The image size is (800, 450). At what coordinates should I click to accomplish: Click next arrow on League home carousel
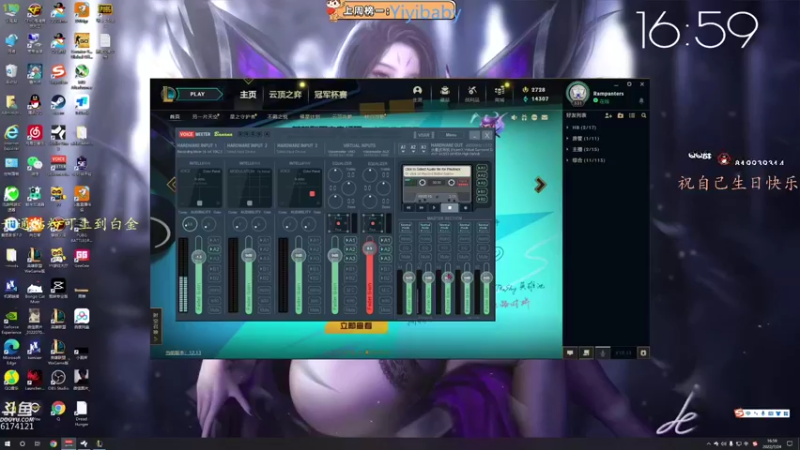pyautogui.click(x=540, y=185)
